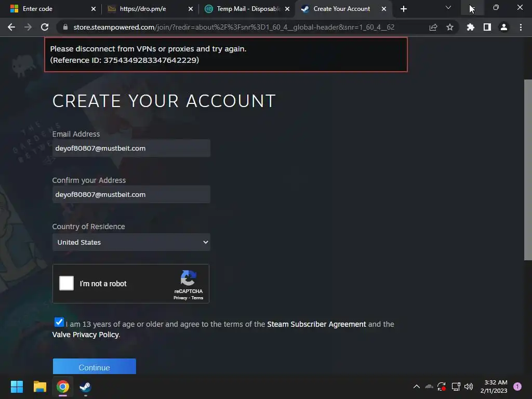This screenshot has width=532, height=399.
Task: Click the Email Address field
Action: 131,148
